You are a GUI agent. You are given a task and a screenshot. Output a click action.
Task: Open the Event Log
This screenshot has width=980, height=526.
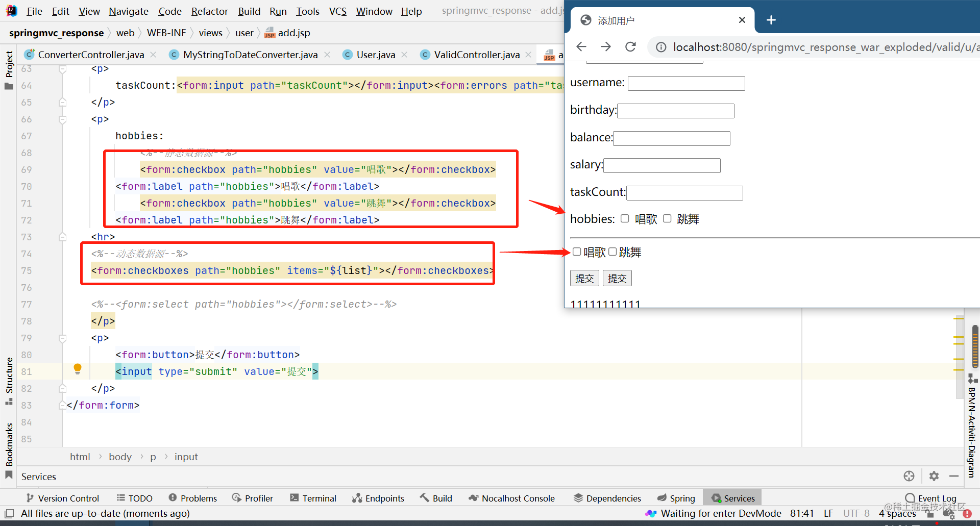tap(930, 498)
